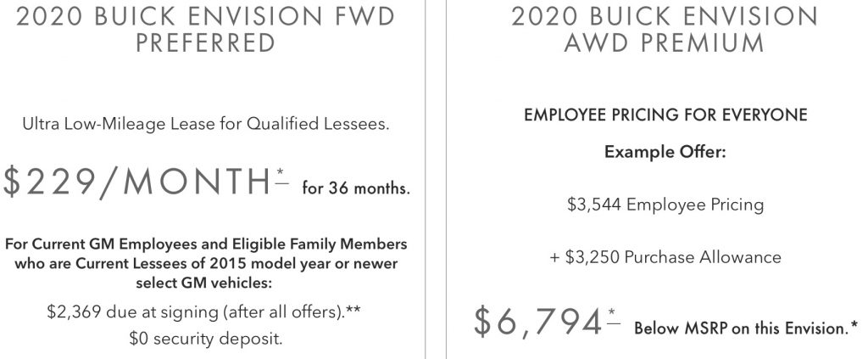This screenshot has width=868, height=359.
Task: Click the Current GM Employees eligibility paragraph
Action: coord(205,263)
